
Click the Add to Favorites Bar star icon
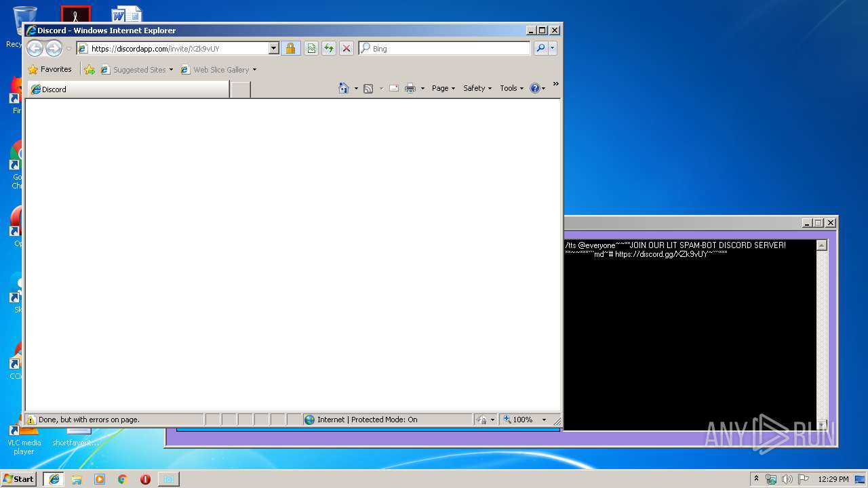pyautogui.click(x=90, y=69)
